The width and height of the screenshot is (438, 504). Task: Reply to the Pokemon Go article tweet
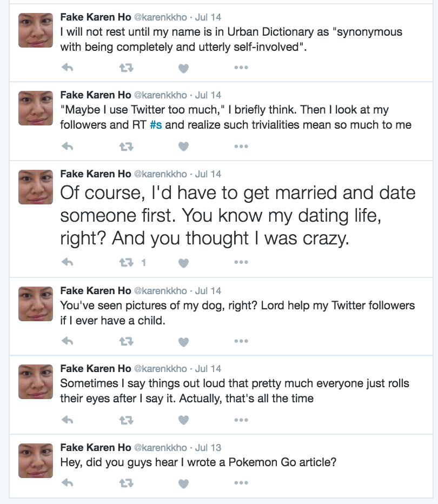coord(68,482)
